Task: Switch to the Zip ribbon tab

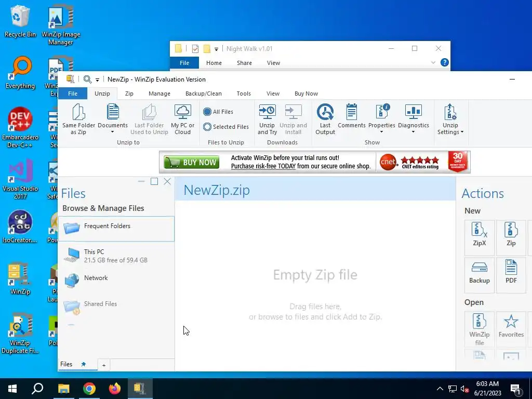Action: [129, 94]
